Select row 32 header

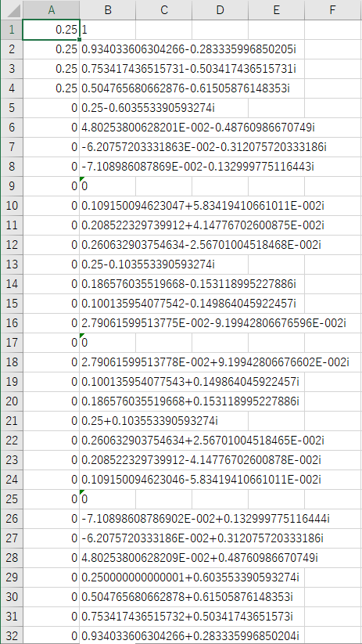(11, 636)
